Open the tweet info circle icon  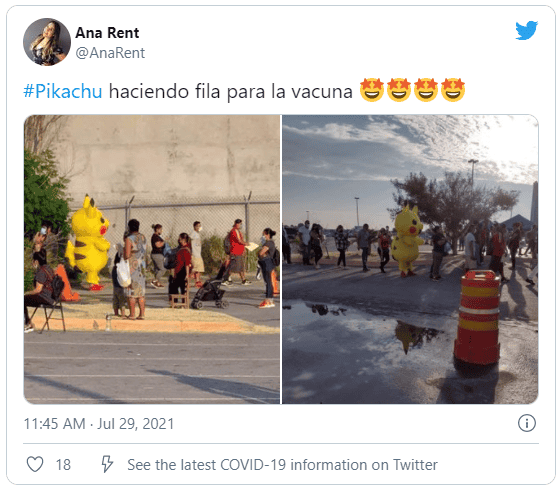click(527, 423)
